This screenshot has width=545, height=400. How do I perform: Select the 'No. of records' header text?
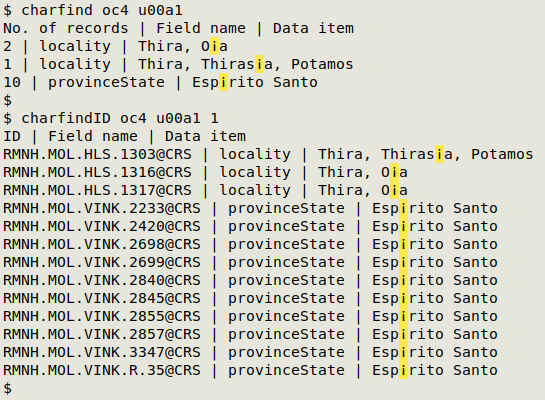[66, 28]
